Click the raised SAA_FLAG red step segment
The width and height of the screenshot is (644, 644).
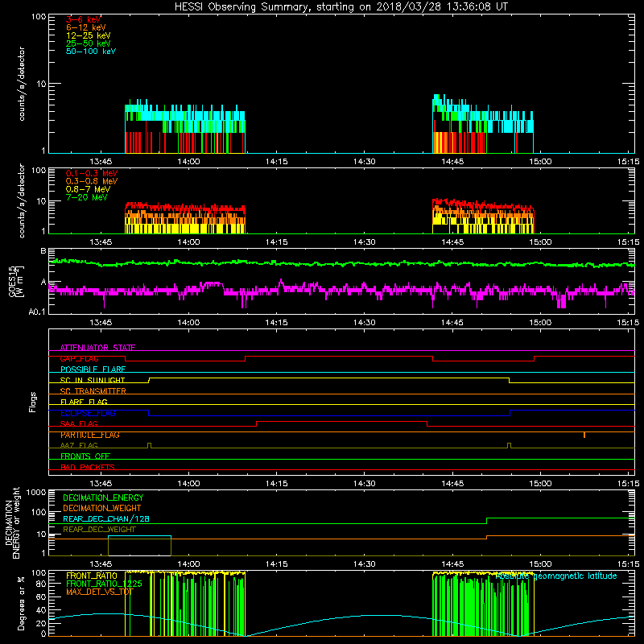(x=341, y=421)
